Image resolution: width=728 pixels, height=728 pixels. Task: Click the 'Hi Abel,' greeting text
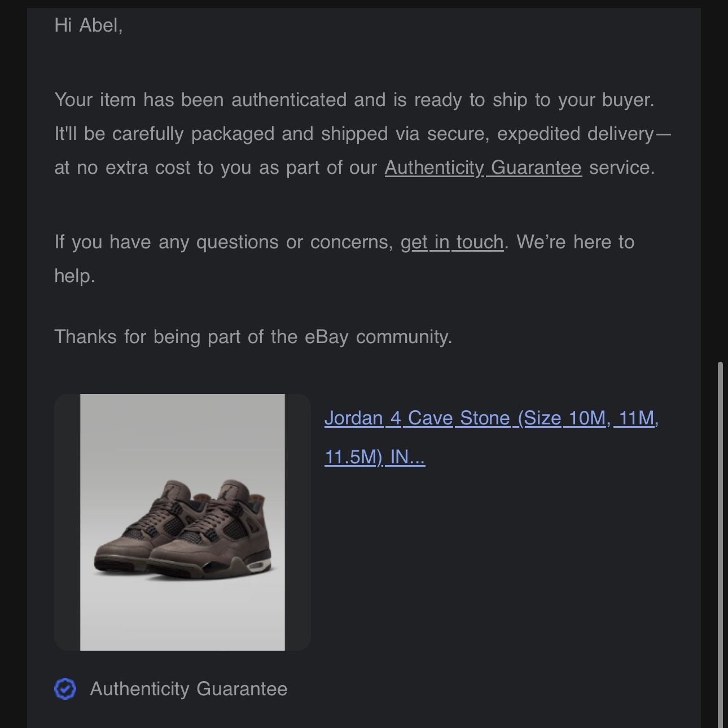click(x=89, y=25)
